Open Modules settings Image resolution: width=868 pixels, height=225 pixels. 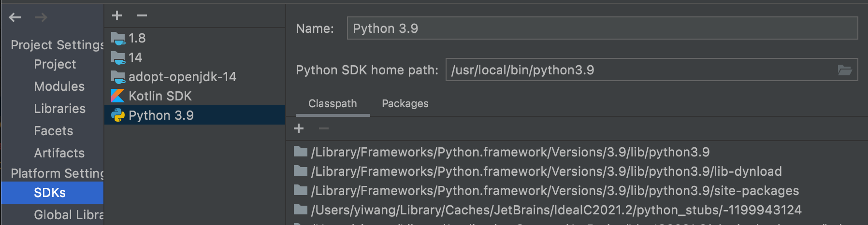pyautogui.click(x=59, y=86)
